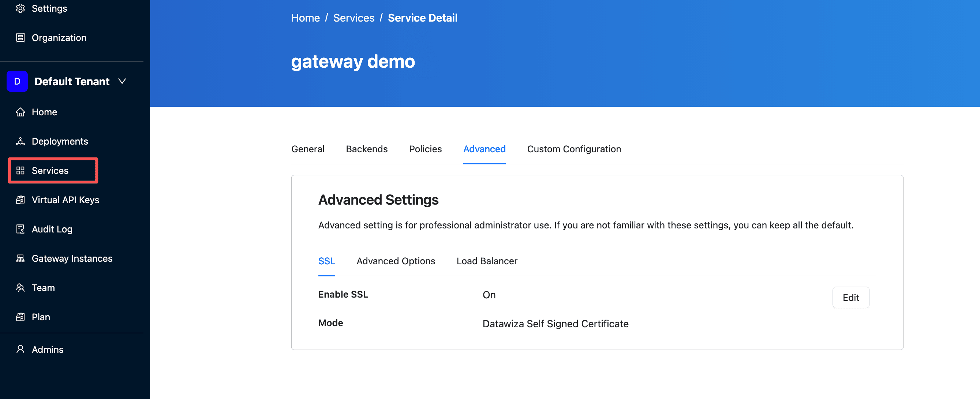
Task: Go to Home in the tenant menu
Action: 45,112
